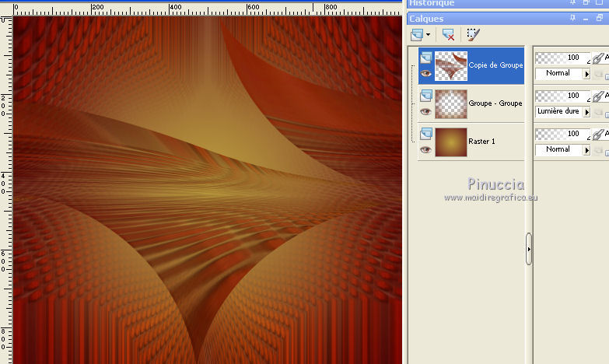Click the Edit Selection brush icon

pos(473,34)
